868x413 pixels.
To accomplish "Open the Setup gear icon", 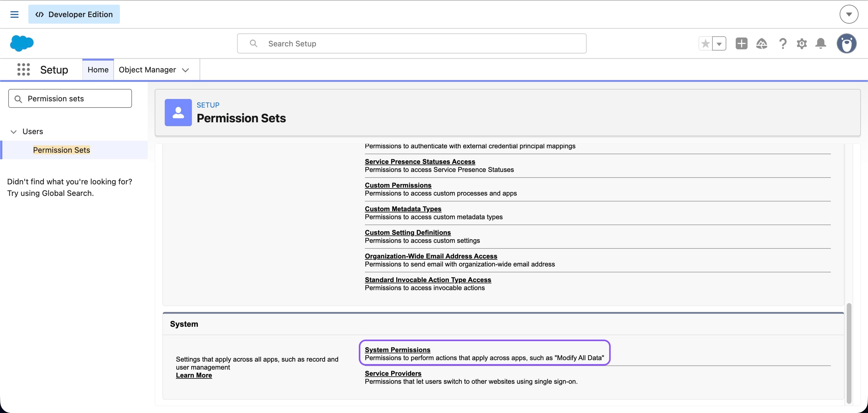I will pyautogui.click(x=802, y=43).
